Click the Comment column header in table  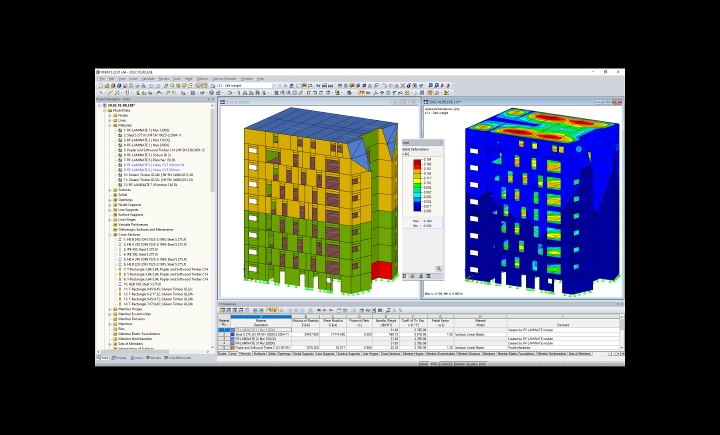tap(563, 323)
